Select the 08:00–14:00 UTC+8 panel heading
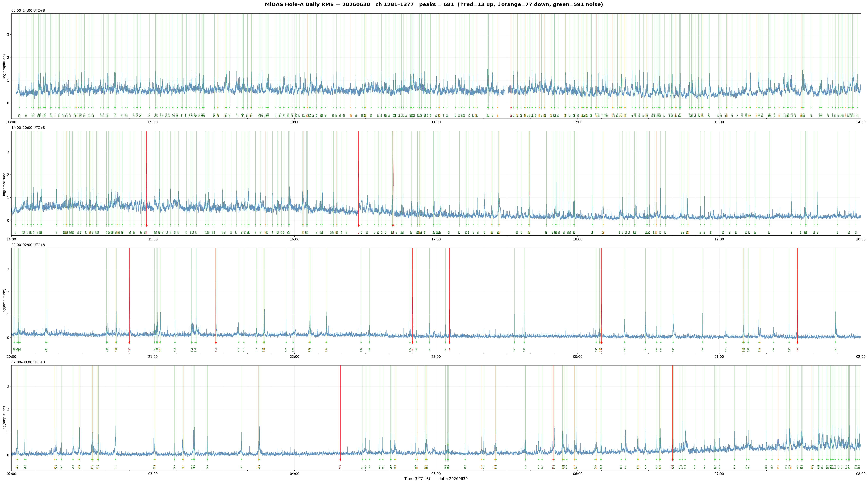The width and height of the screenshot is (868, 483). 28,11
